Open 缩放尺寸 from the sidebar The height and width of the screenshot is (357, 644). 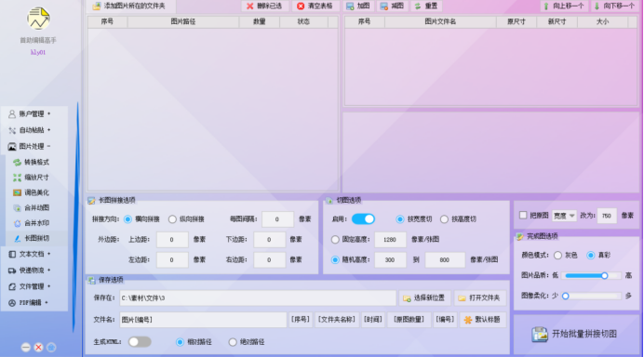click(x=36, y=178)
